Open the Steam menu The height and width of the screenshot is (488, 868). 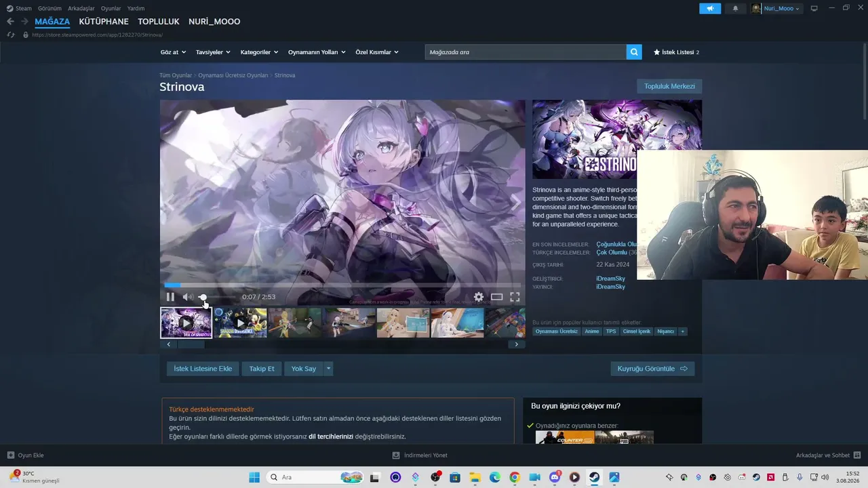[20, 8]
